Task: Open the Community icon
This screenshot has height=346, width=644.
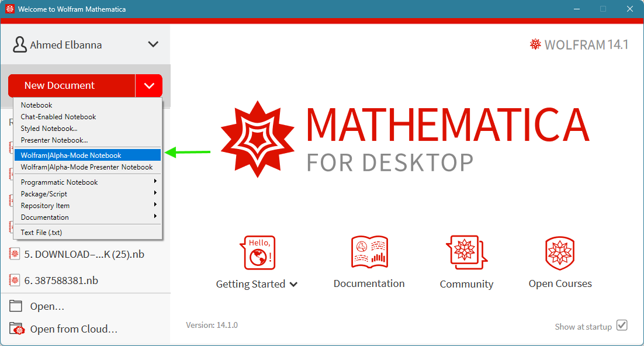Action: pos(466,252)
